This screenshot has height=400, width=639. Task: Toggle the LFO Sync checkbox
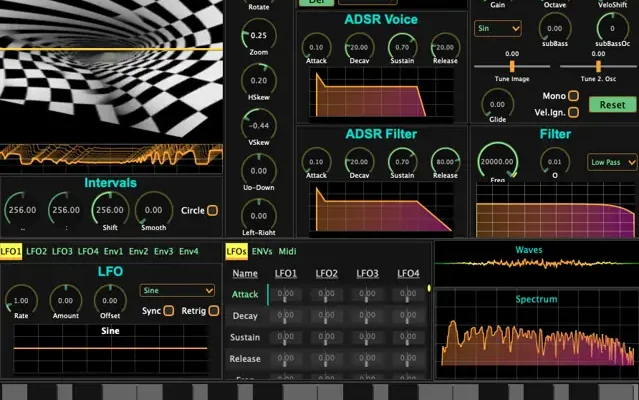169,311
